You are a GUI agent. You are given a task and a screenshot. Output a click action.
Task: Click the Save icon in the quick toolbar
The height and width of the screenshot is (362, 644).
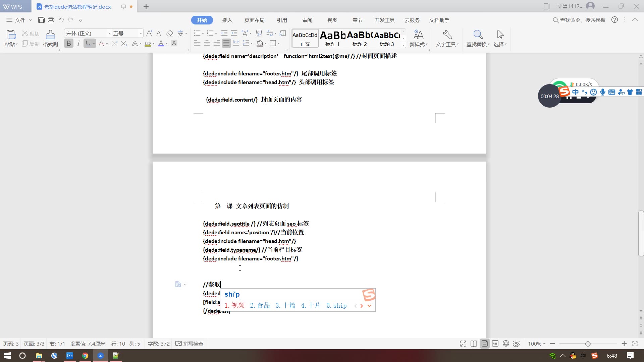tap(41, 20)
